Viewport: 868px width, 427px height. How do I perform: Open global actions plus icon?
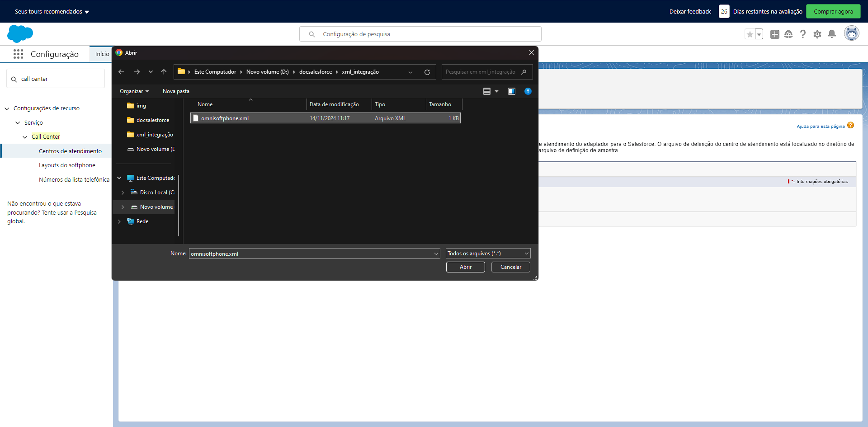click(x=775, y=34)
